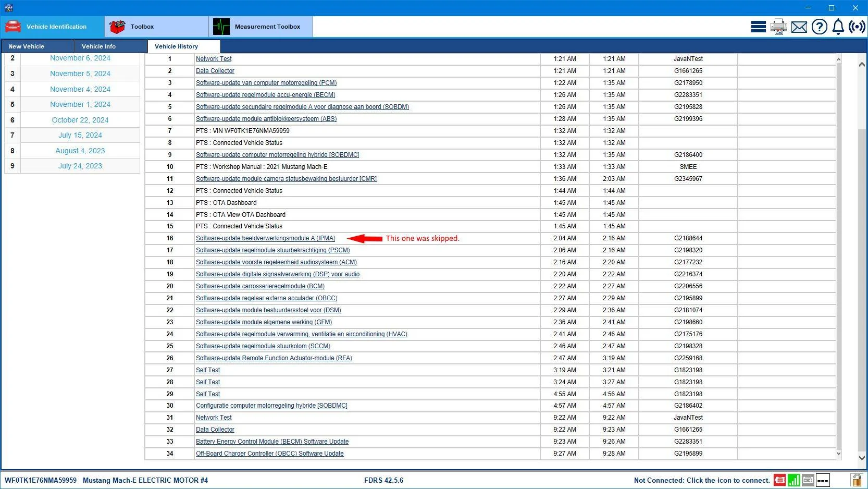Open the English BECM Software Update link
This screenshot has width=868, height=489.
272,442
